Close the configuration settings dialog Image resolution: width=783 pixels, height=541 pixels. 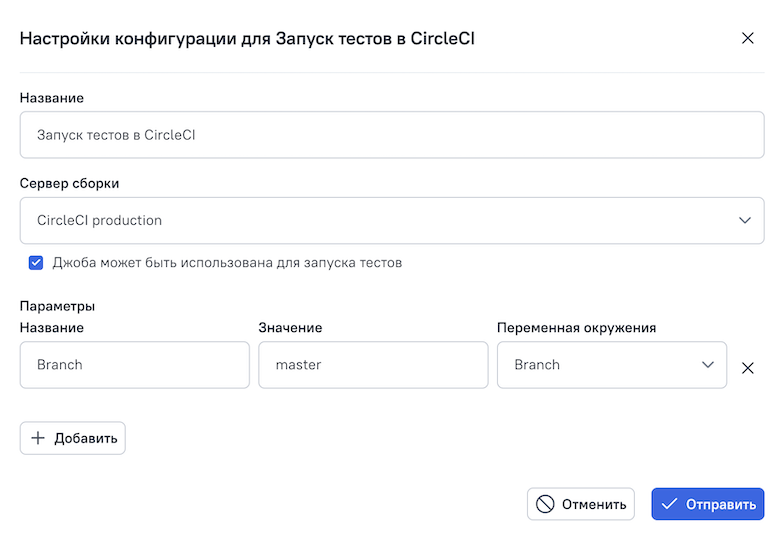pos(747,39)
